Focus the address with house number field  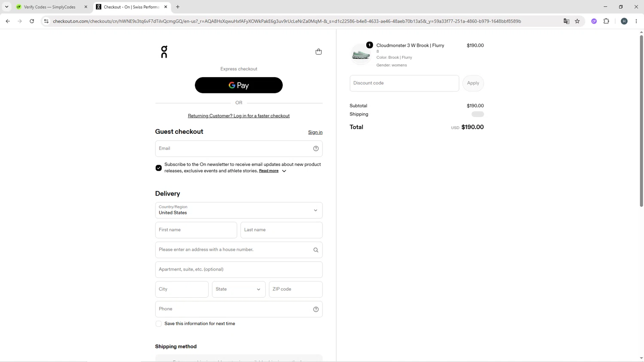pyautogui.click(x=239, y=250)
